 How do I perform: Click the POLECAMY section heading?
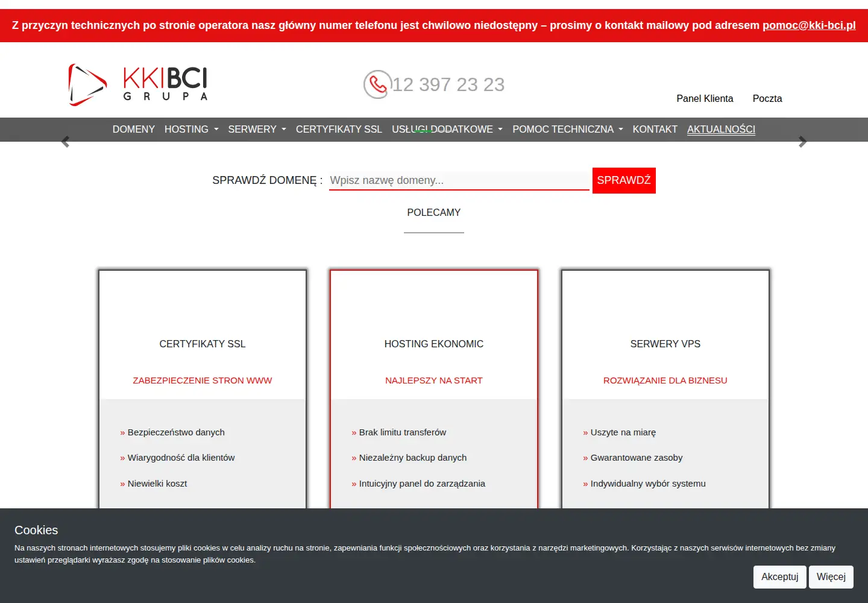click(434, 212)
